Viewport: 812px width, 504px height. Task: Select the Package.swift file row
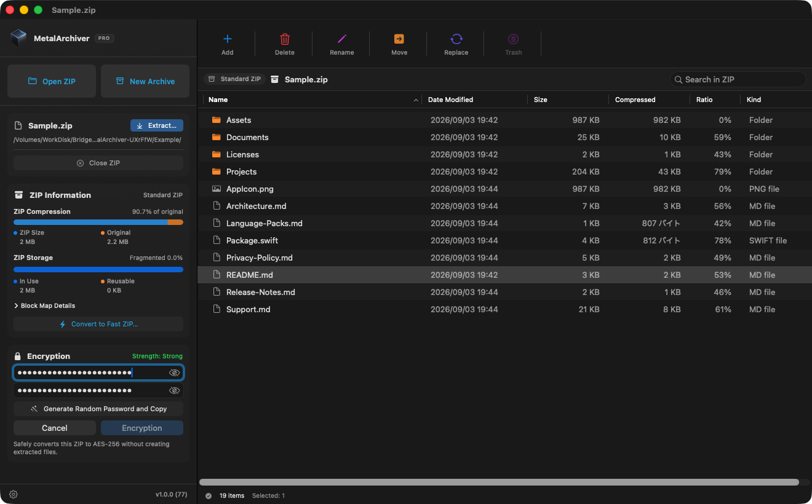click(x=504, y=240)
